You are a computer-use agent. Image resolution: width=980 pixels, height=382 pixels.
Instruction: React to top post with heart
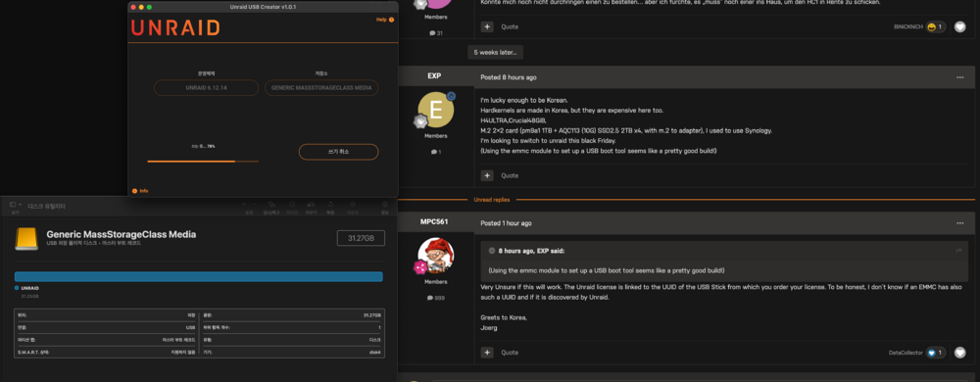(960, 26)
